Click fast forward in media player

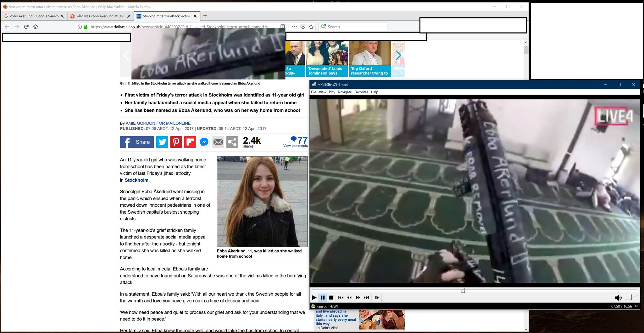pyautogui.click(x=358, y=298)
